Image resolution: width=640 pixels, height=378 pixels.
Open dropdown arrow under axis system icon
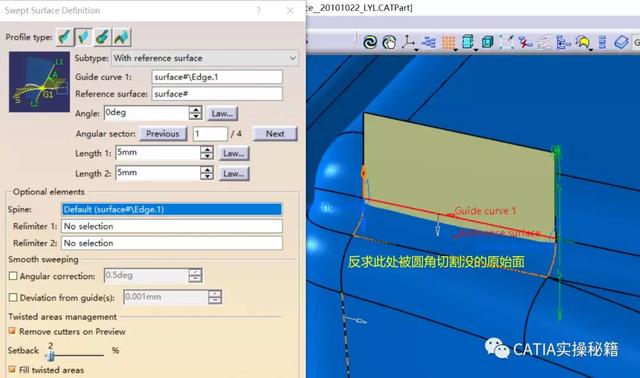[x=416, y=50]
